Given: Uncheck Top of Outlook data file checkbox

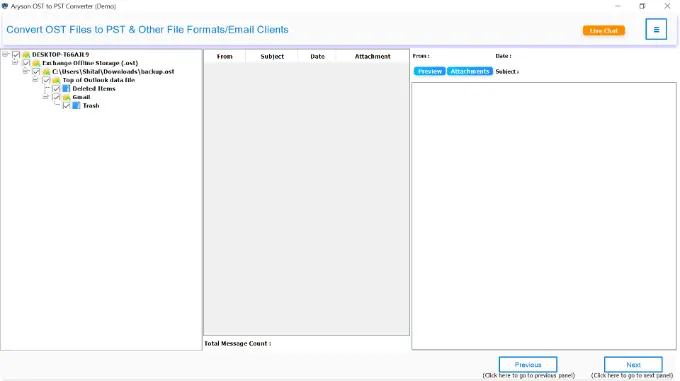Looking at the screenshot, I should point(46,80).
